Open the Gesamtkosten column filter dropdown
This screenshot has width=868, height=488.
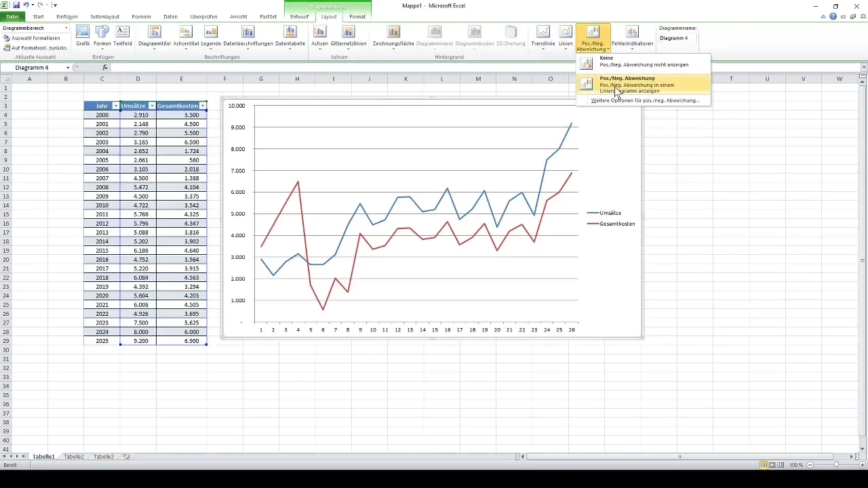[203, 106]
